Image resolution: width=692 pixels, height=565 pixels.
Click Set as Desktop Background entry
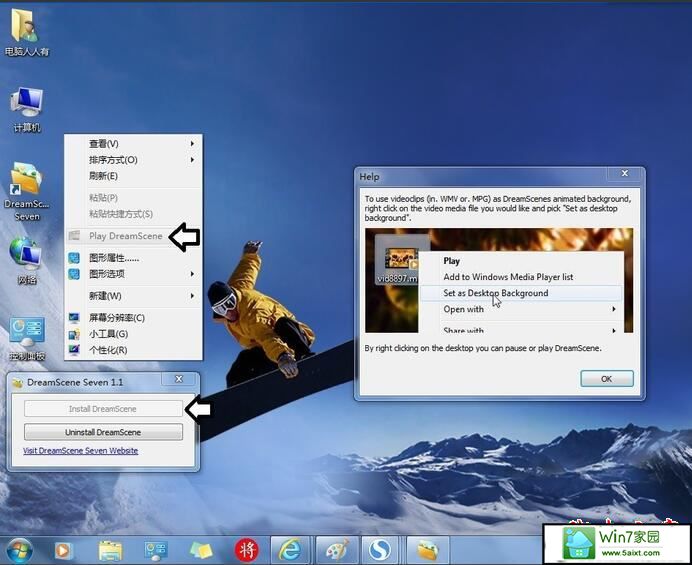[x=521, y=293]
